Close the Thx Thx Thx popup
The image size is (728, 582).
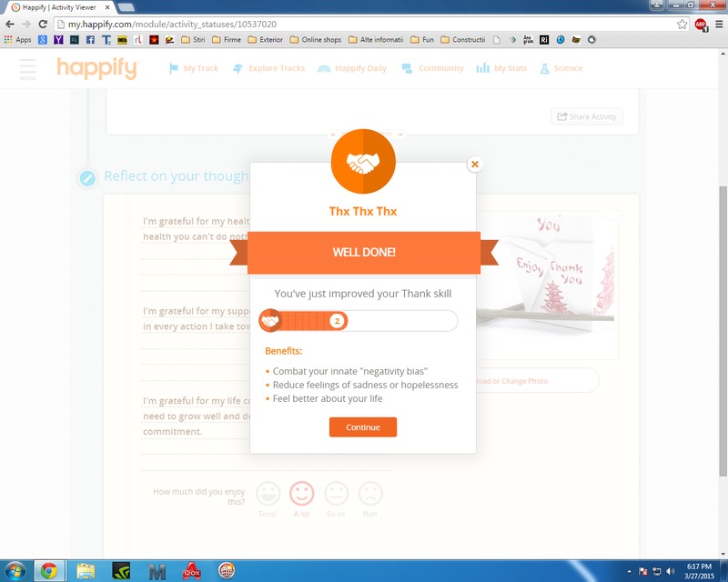(474, 164)
